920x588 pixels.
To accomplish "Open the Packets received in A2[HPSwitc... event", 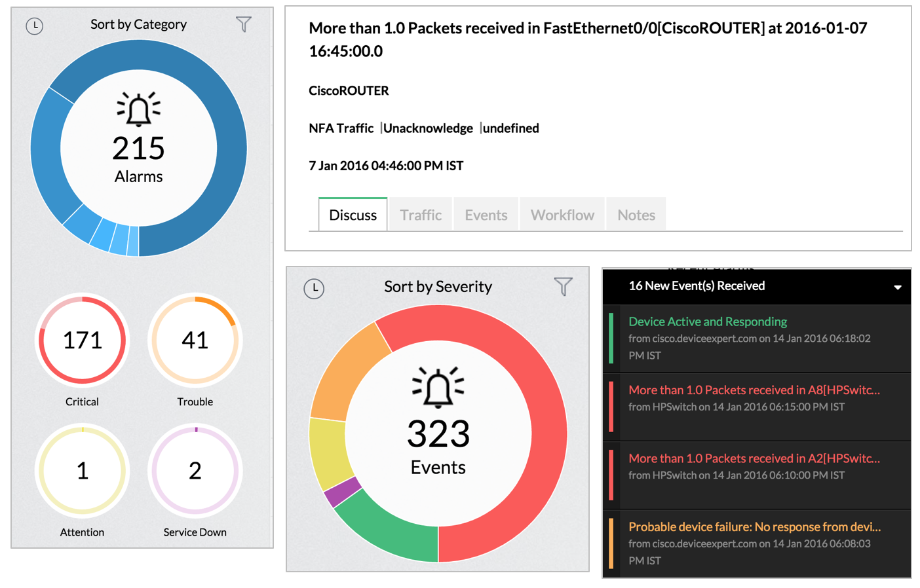I will click(x=756, y=475).
